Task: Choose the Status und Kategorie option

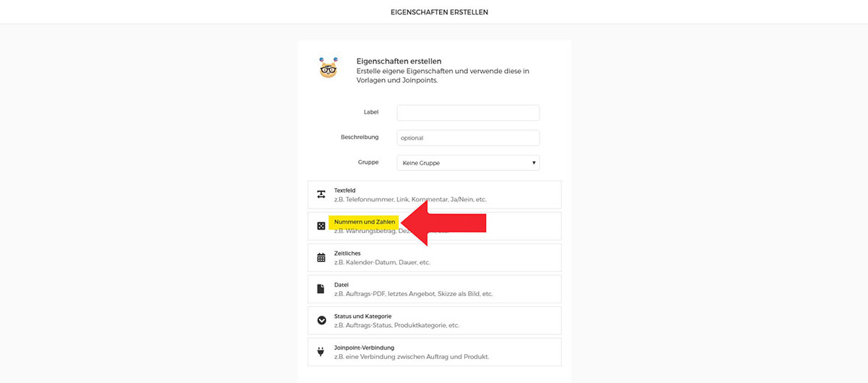Action: pyautogui.click(x=434, y=320)
